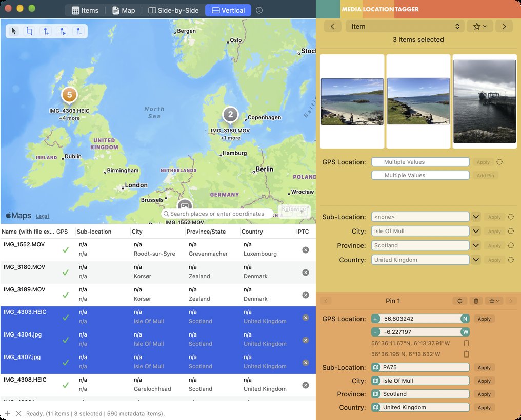Switch to the Side-by-Side view tab
The height and width of the screenshot is (420, 521).
point(173,10)
